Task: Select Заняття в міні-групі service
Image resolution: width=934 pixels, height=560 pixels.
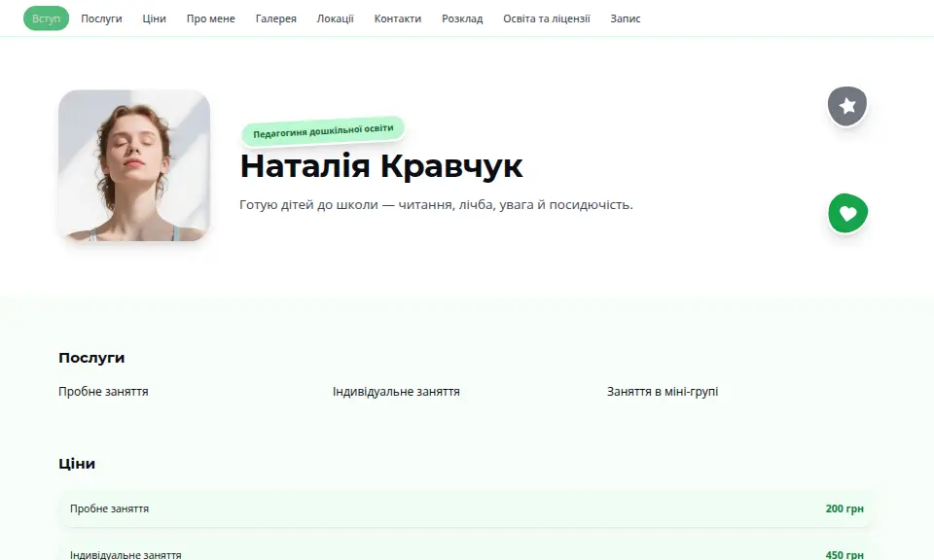Action: (663, 392)
